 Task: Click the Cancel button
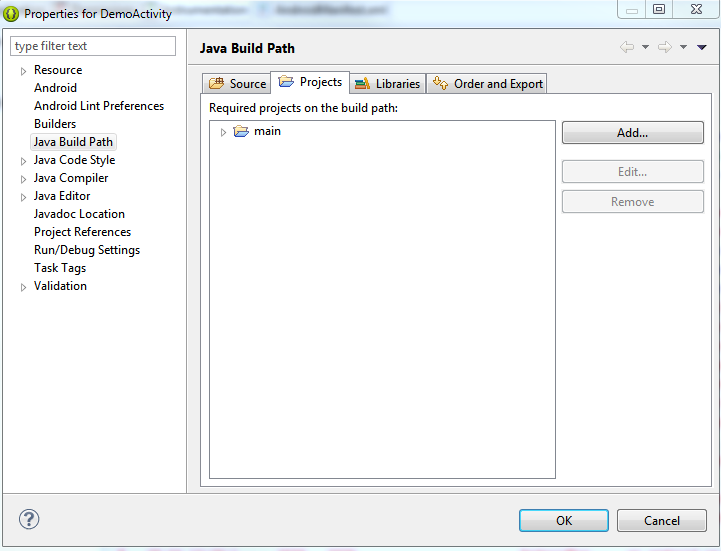(662, 521)
